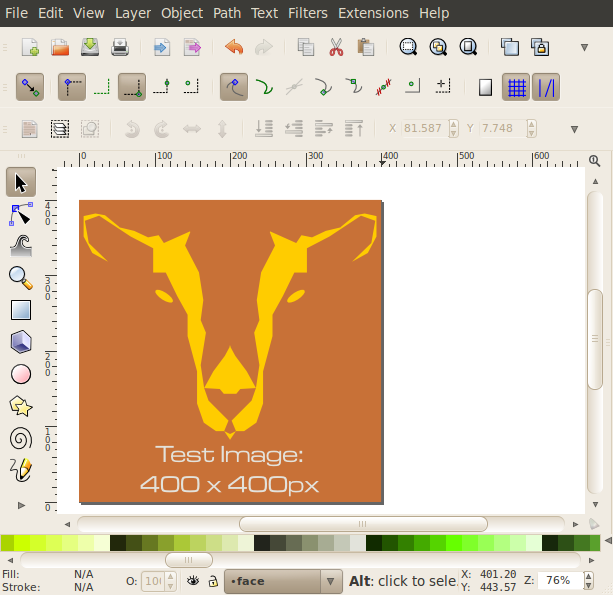The height and width of the screenshot is (595, 613).
Task: Toggle global snapping on or off
Action: tap(30, 87)
